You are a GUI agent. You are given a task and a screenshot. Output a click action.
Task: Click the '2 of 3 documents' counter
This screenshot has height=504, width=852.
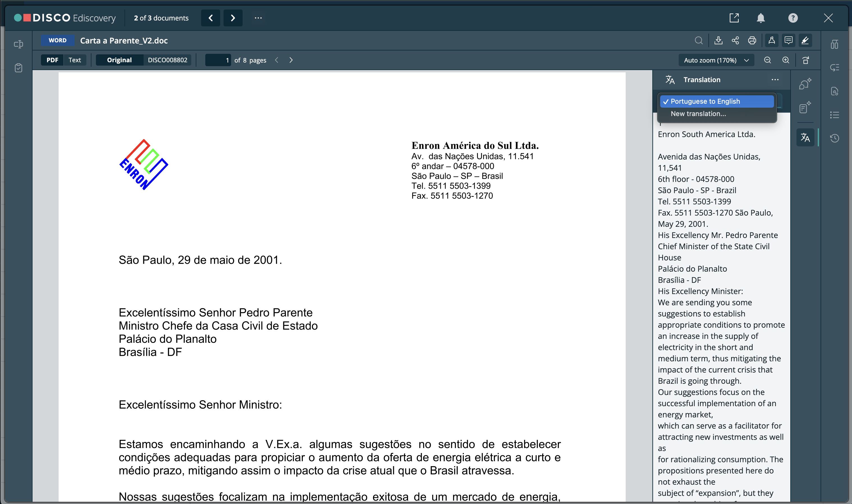click(161, 18)
